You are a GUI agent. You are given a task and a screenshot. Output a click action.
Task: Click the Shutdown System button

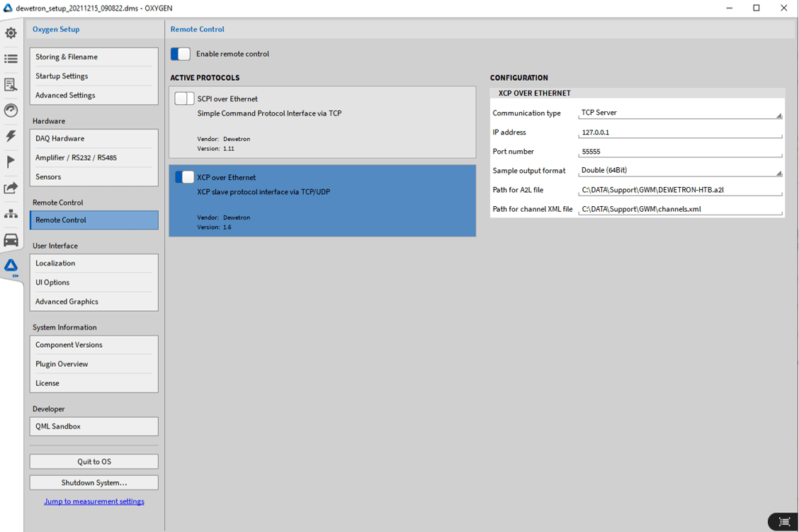pos(93,482)
